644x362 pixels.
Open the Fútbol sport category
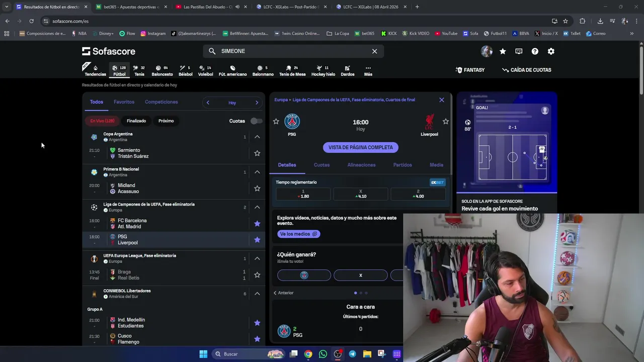(119, 70)
